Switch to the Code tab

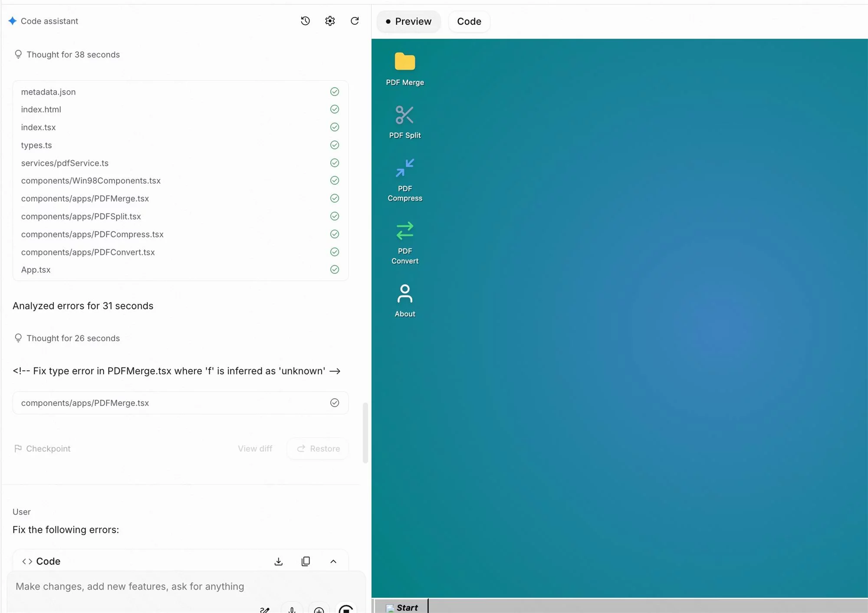tap(469, 21)
